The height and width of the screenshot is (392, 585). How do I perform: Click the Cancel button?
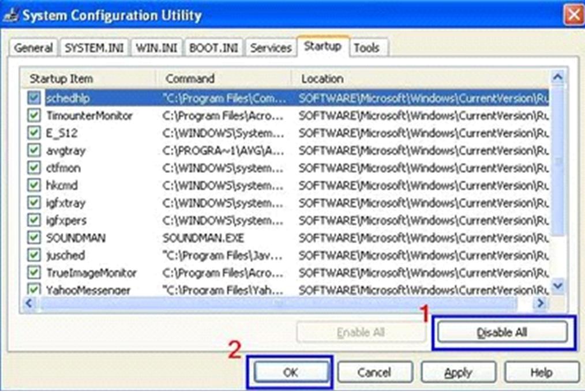click(x=374, y=372)
